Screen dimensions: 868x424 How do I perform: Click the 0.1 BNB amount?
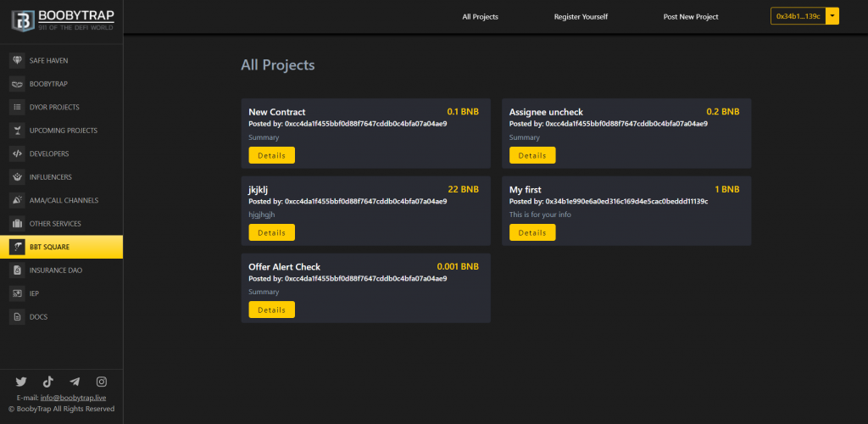coord(463,112)
